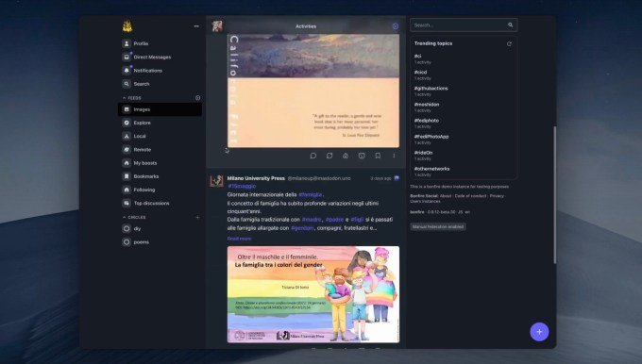Open the Following feed icon
This screenshot has width=642, height=364.
pyautogui.click(x=127, y=190)
